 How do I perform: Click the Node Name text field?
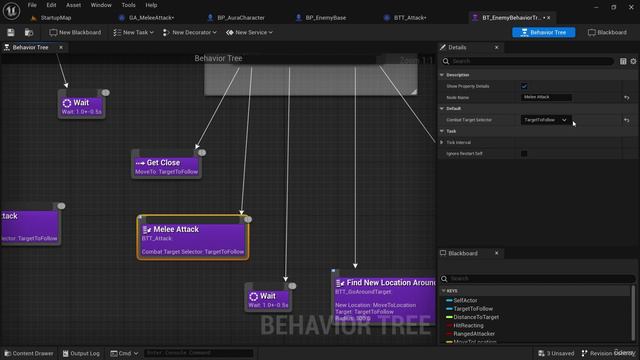point(546,97)
